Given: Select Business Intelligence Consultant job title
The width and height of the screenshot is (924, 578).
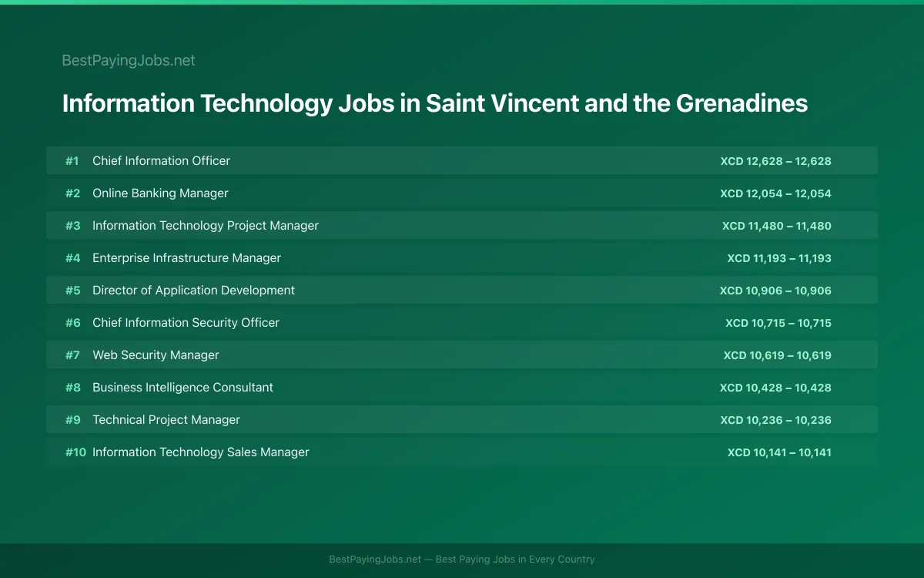Looking at the screenshot, I should point(182,388).
